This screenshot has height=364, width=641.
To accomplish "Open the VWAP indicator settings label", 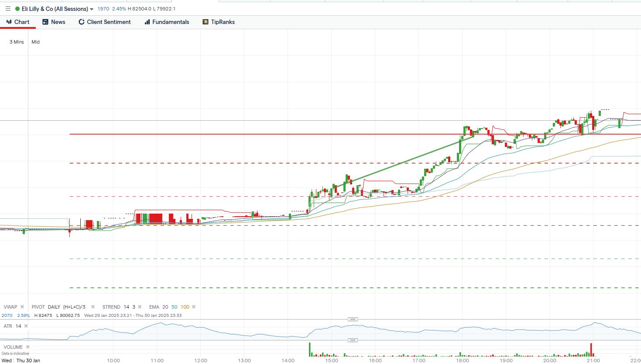I will (x=10, y=307).
